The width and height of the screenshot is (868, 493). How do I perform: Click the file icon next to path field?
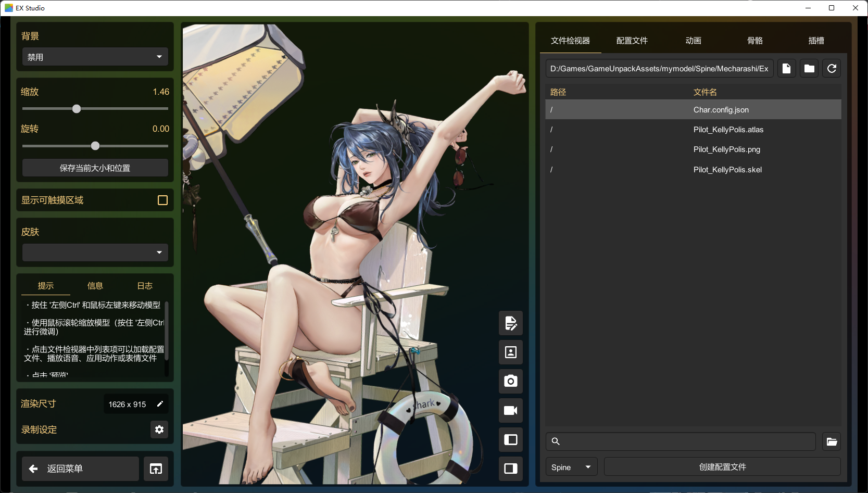(x=787, y=68)
